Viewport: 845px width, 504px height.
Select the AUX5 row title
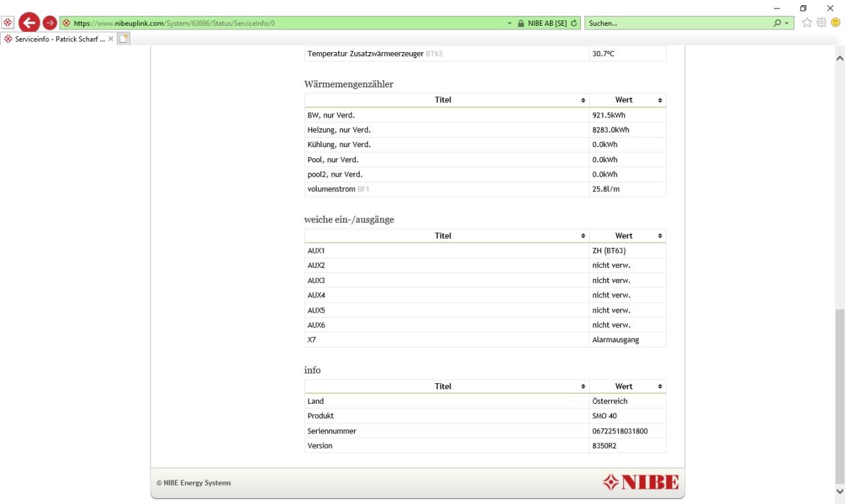pyautogui.click(x=316, y=310)
